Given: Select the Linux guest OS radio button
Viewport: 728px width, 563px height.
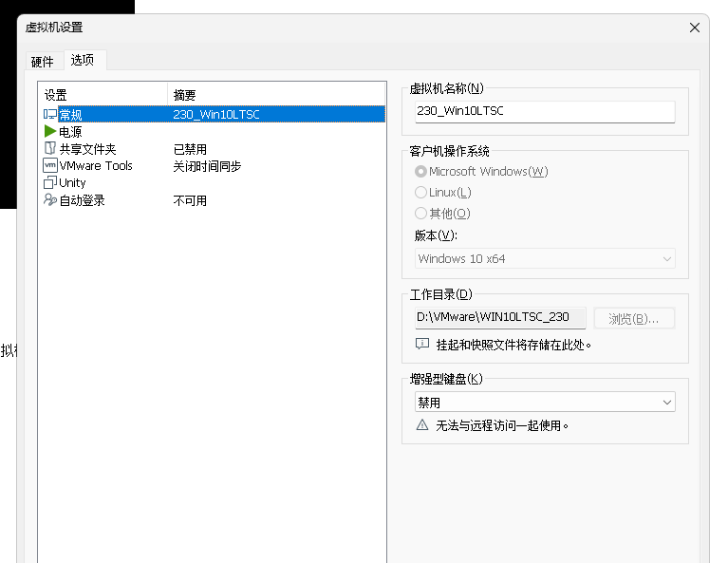Looking at the screenshot, I should coord(421,193).
